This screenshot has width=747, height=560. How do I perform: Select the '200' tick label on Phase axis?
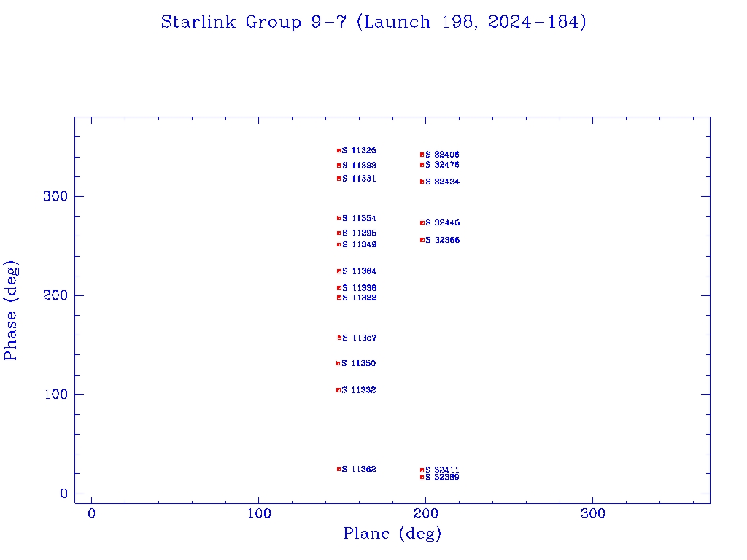pos(55,295)
